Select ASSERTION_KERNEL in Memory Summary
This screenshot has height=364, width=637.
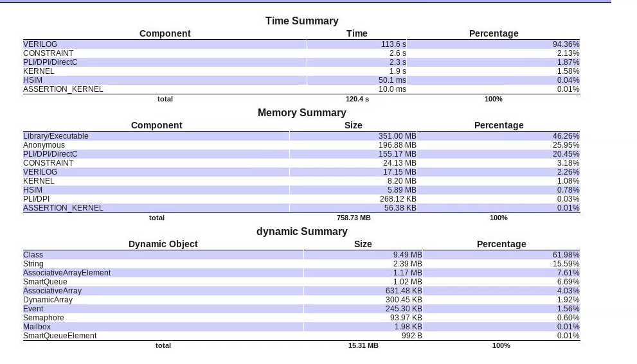coord(63,208)
